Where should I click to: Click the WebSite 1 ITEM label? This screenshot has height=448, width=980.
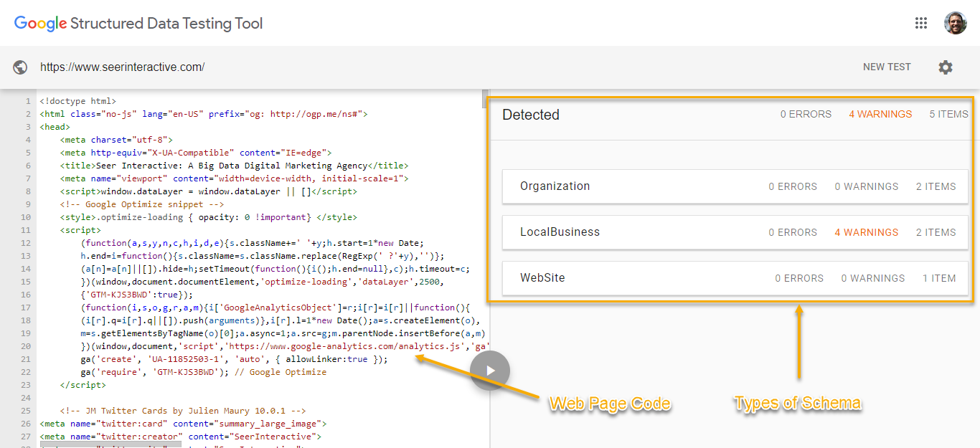(939, 278)
